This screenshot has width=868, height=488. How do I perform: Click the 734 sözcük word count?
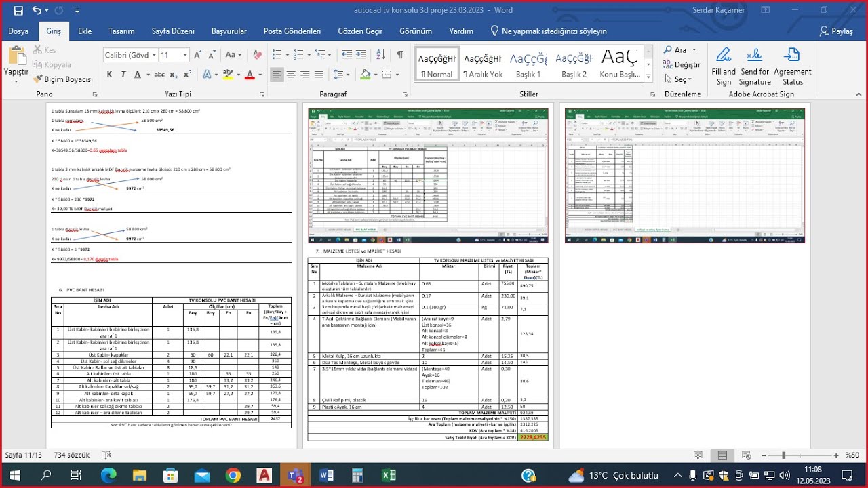point(72,455)
